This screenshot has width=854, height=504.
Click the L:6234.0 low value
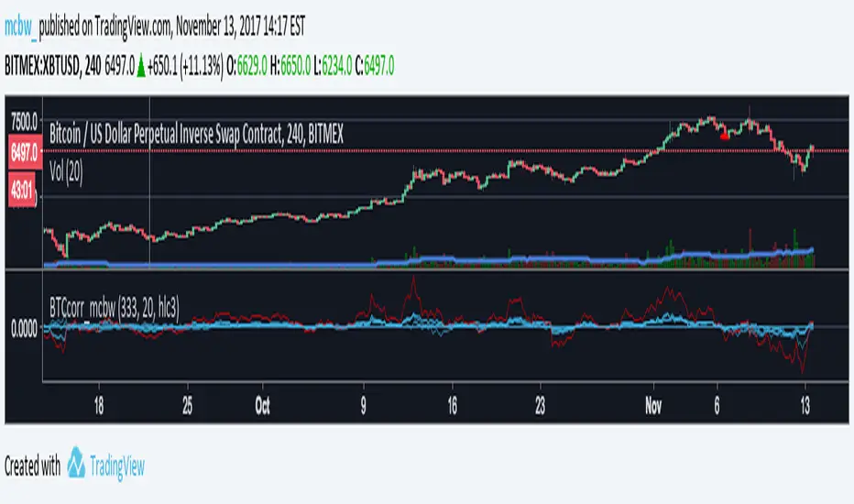333,67
